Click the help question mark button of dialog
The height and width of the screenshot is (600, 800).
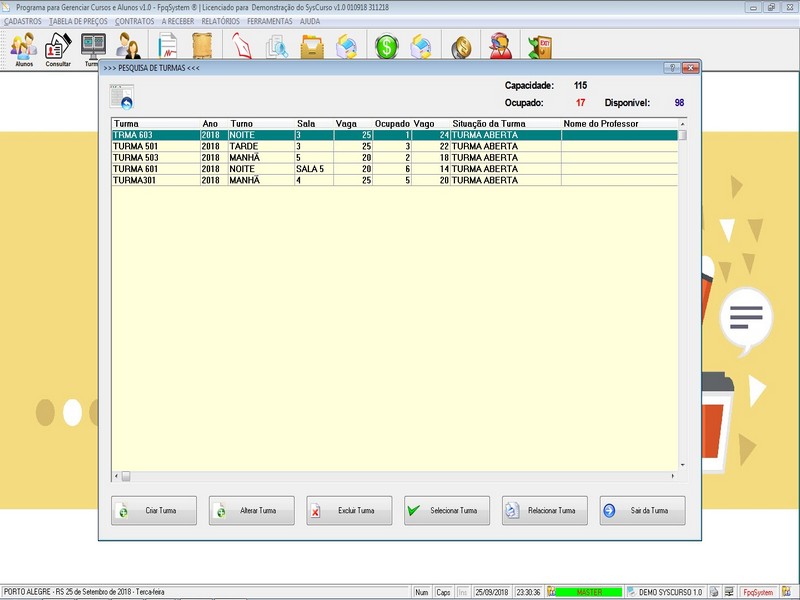click(x=671, y=68)
